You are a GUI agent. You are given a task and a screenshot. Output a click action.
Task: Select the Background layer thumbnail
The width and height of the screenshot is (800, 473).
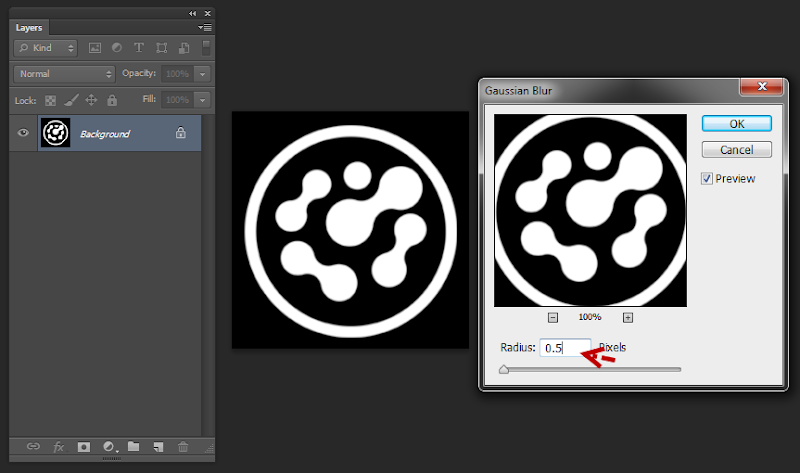click(55, 133)
